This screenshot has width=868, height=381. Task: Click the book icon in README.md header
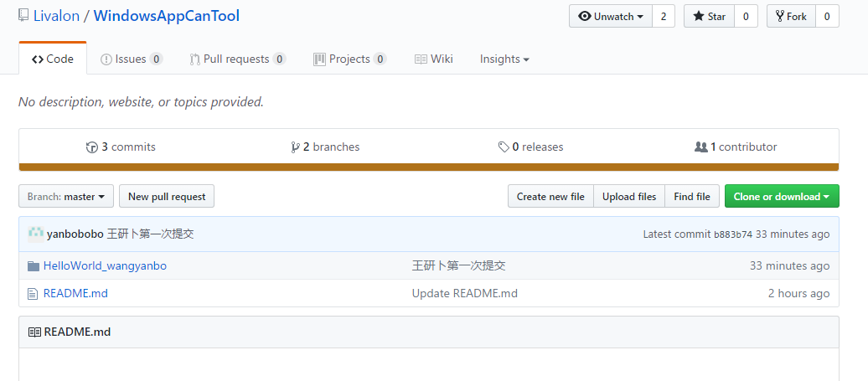pyautogui.click(x=34, y=332)
